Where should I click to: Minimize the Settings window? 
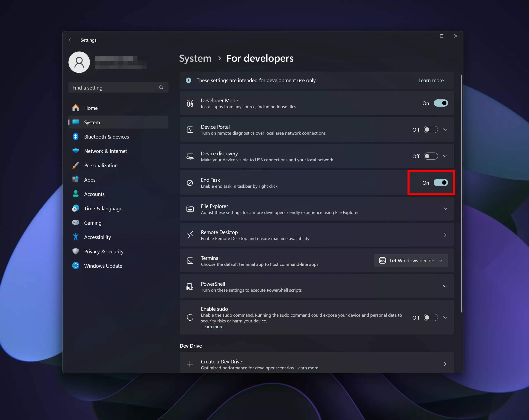coord(427,36)
